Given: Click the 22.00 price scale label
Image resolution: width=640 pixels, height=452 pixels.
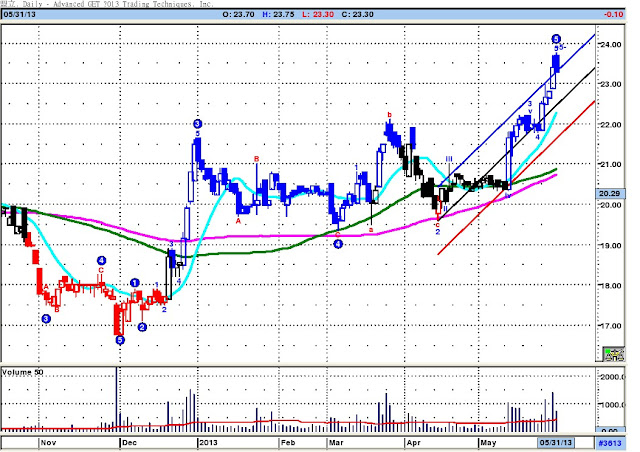Looking at the screenshot, I should (610, 125).
